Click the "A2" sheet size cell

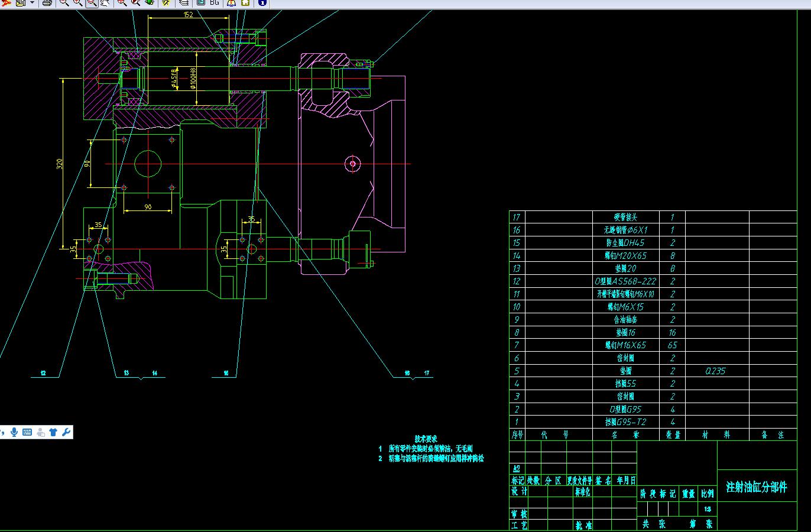(x=517, y=469)
